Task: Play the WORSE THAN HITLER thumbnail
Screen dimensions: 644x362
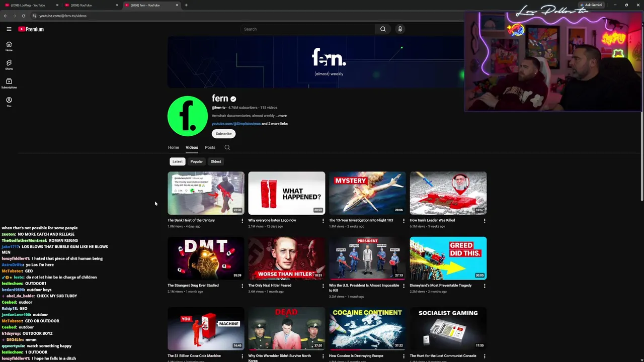Action: coord(287,258)
